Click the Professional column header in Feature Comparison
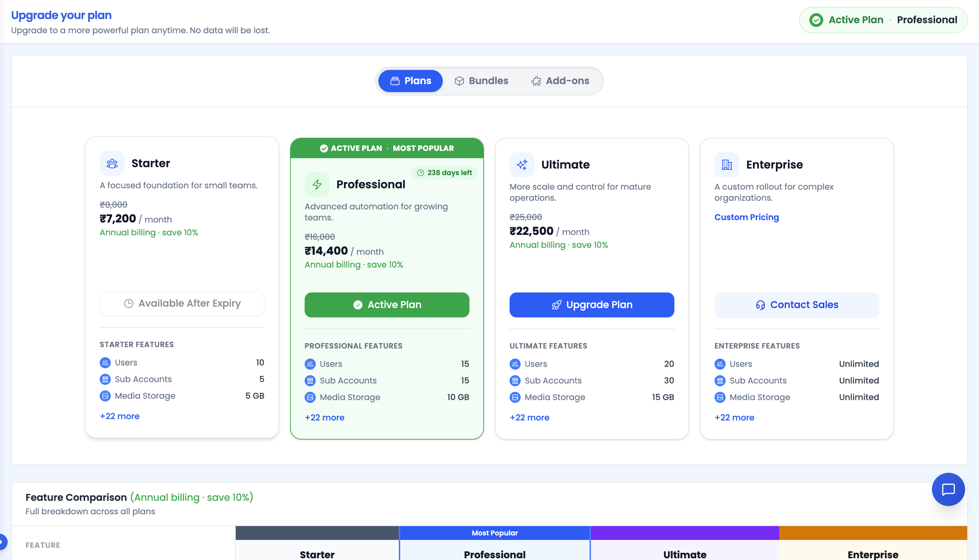This screenshot has width=979, height=560. click(494, 554)
